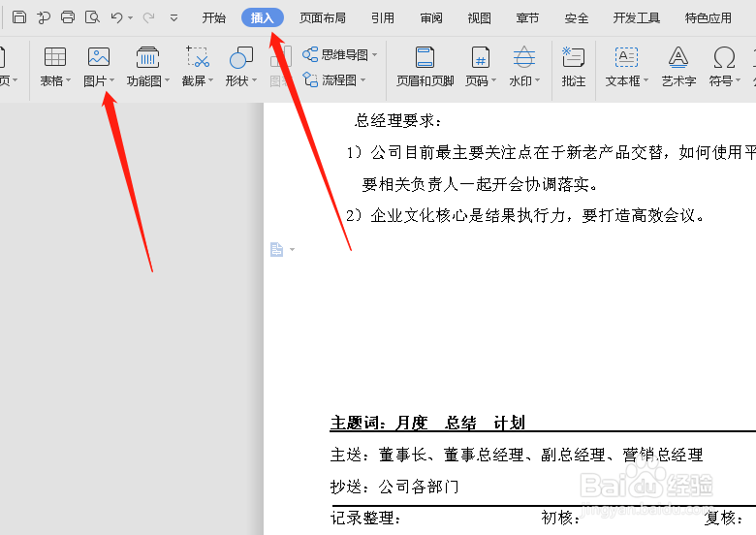Image resolution: width=756 pixels, height=535 pixels.
Task: Open the 特色应用 tab
Action: coord(709,17)
